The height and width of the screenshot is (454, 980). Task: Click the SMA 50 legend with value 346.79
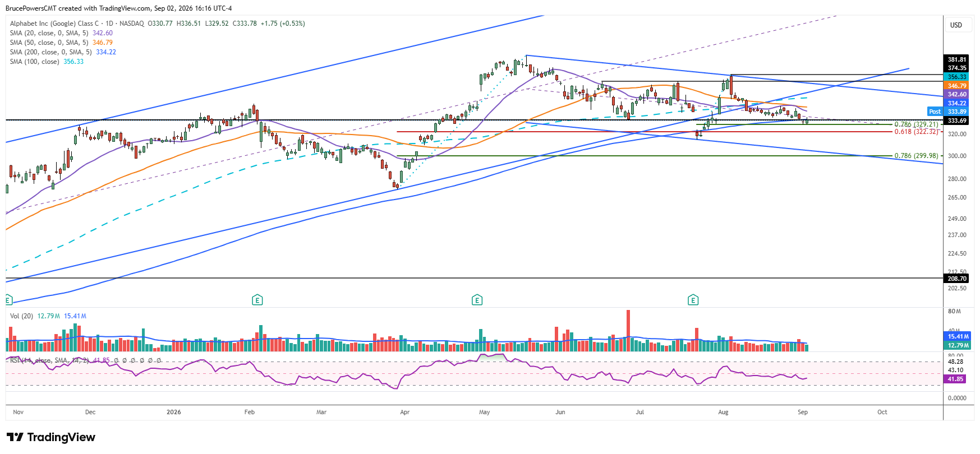click(61, 43)
